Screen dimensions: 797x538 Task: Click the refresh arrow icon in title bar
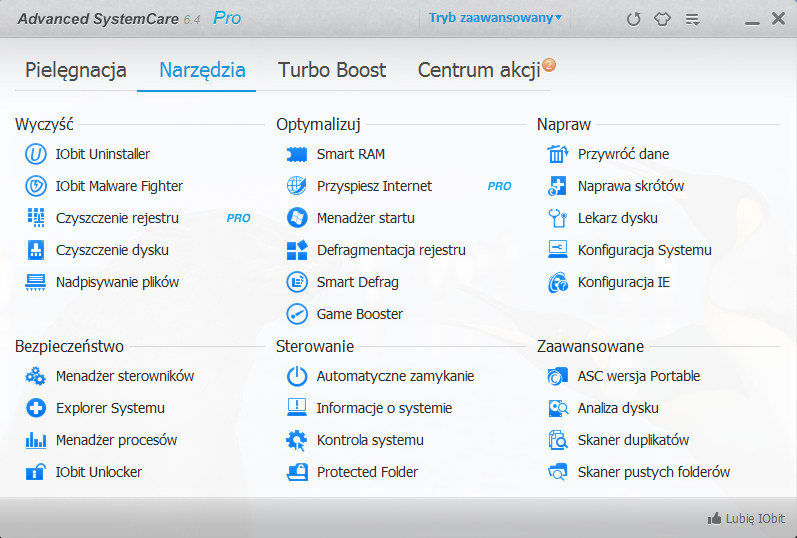coord(633,19)
